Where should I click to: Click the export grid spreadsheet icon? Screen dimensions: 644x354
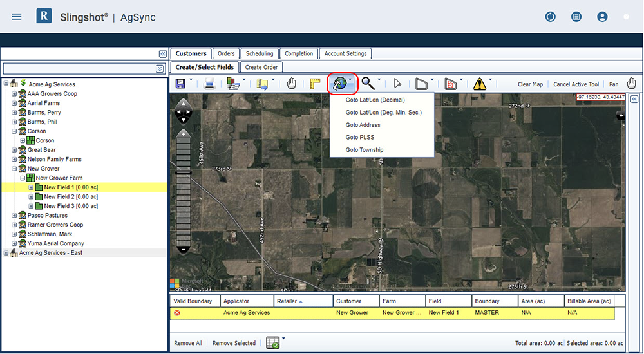pos(272,343)
